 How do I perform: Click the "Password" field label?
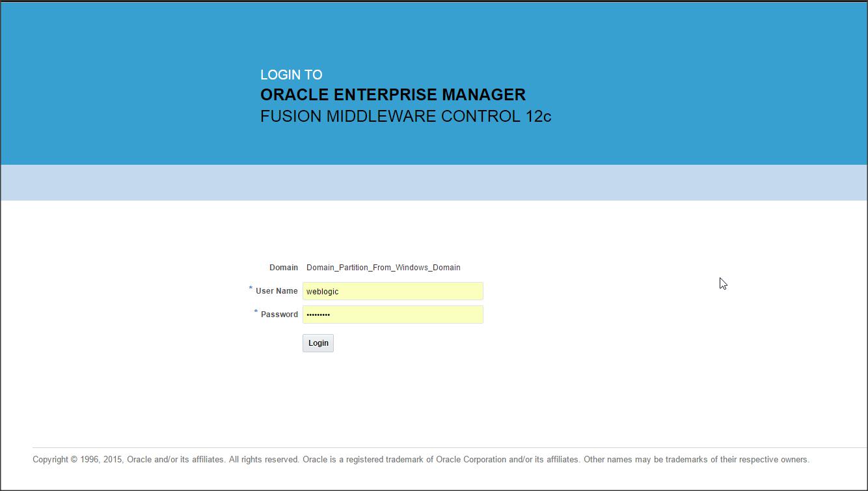(279, 315)
